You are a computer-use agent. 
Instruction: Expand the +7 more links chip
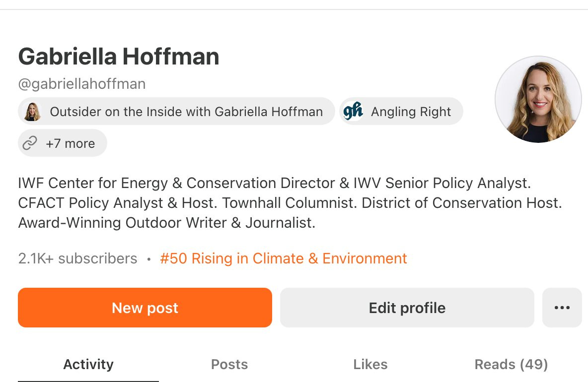pyautogui.click(x=63, y=143)
